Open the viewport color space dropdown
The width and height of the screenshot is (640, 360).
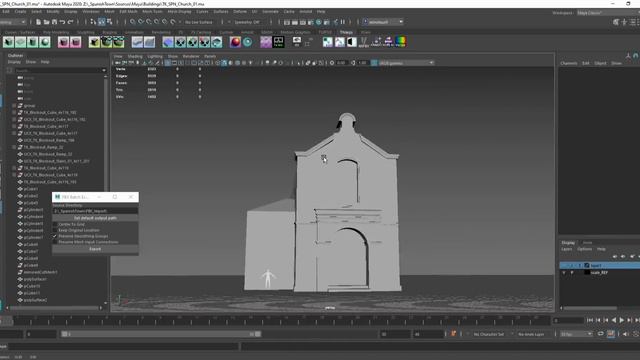(406, 63)
